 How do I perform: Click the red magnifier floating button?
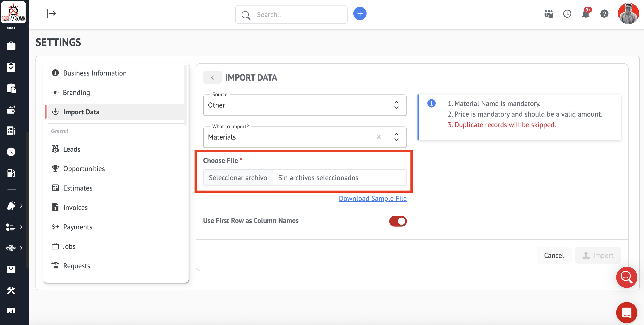point(627,277)
